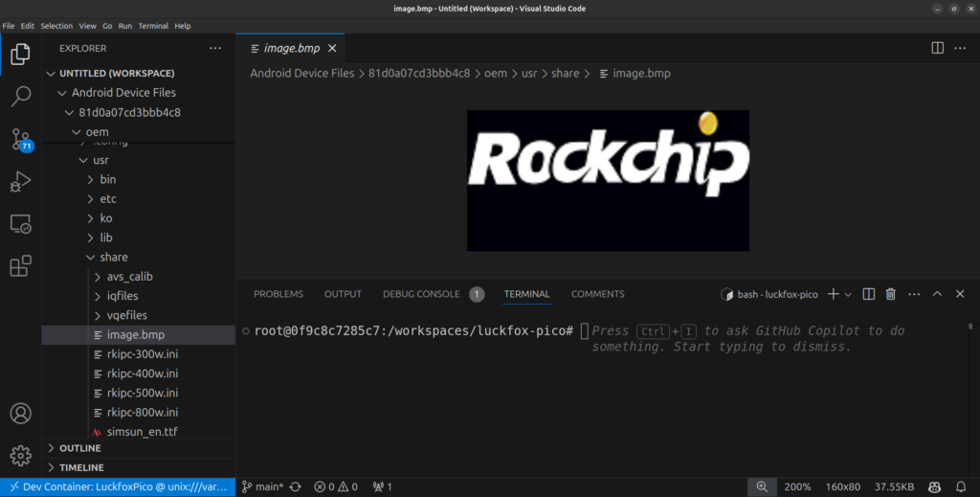Open rkipc-300w.ini file

138,354
